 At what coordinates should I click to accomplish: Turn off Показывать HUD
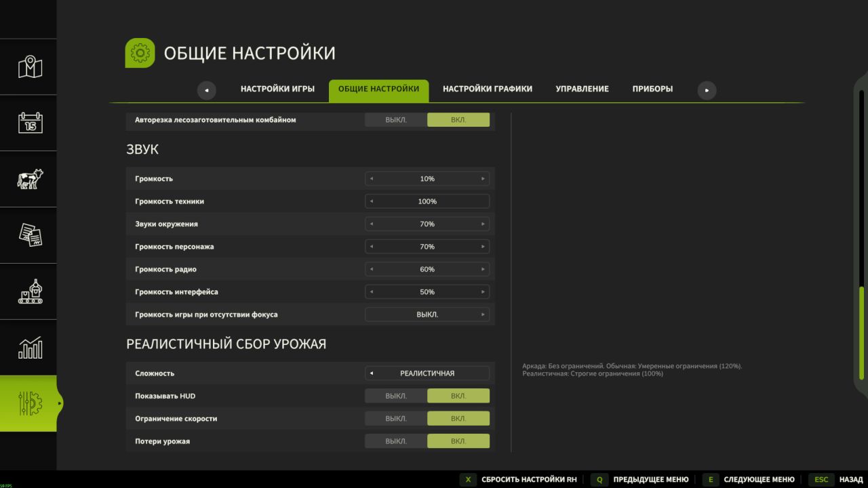tap(396, 396)
